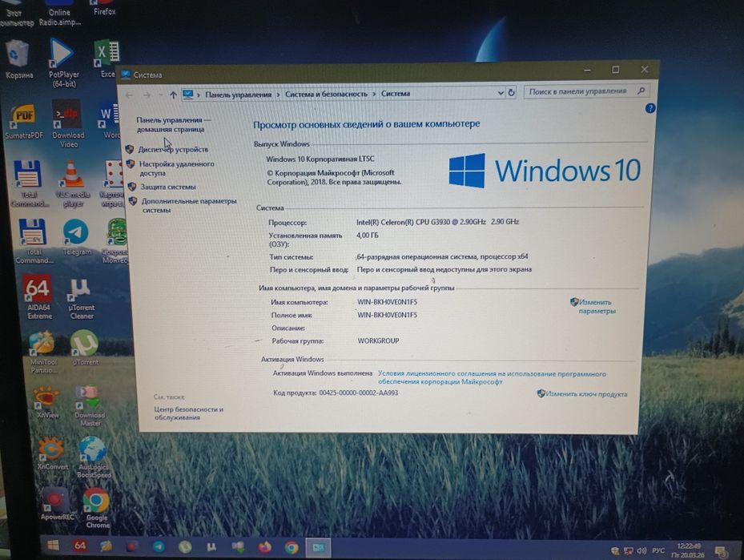Open Настройка удаленного доступа link
This screenshot has width=744, height=560.
point(176,168)
